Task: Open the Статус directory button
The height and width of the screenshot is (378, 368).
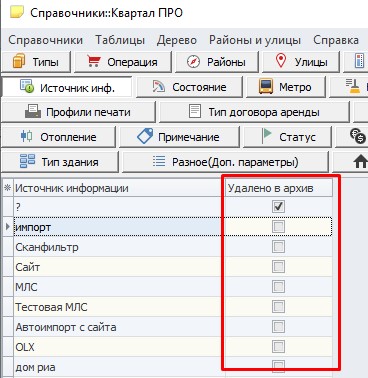Action: (287, 137)
